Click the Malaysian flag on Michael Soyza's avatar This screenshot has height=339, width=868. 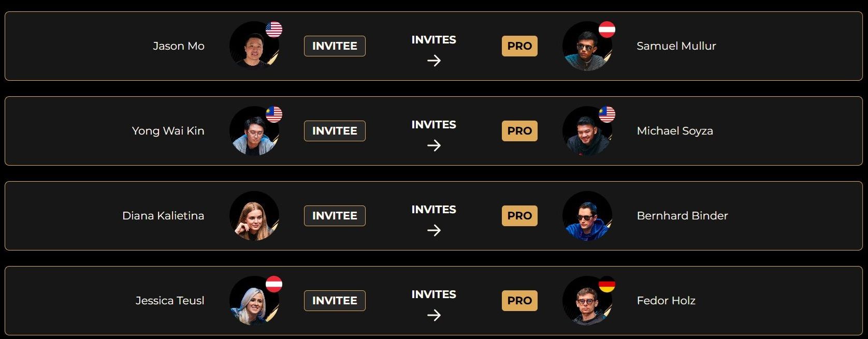pos(607,114)
